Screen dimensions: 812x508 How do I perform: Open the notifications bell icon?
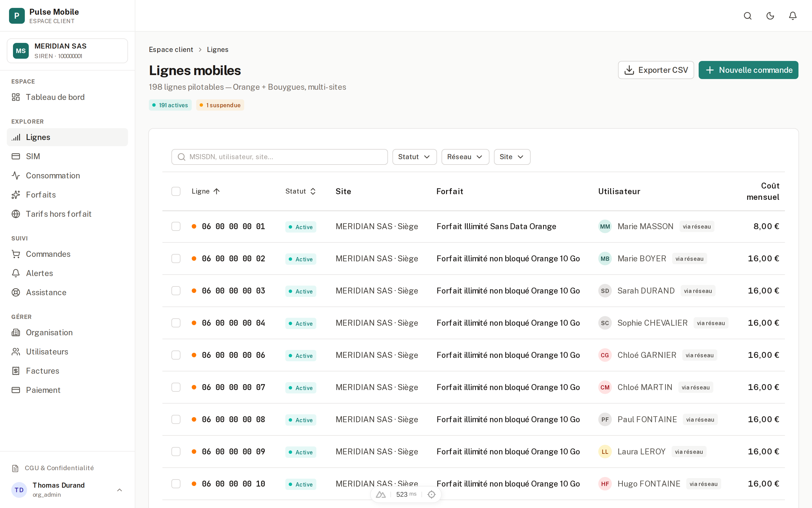[x=793, y=16]
